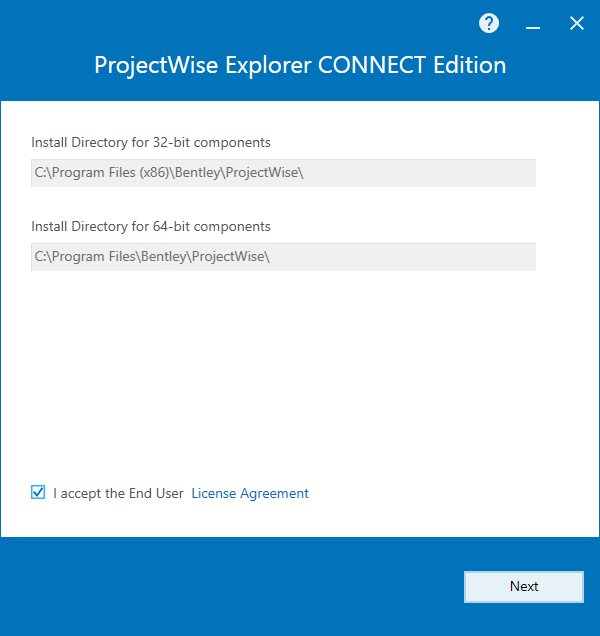This screenshot has width=600, height=636.
Task: Close the ProjectWise installer window
Action: point(576,24)
